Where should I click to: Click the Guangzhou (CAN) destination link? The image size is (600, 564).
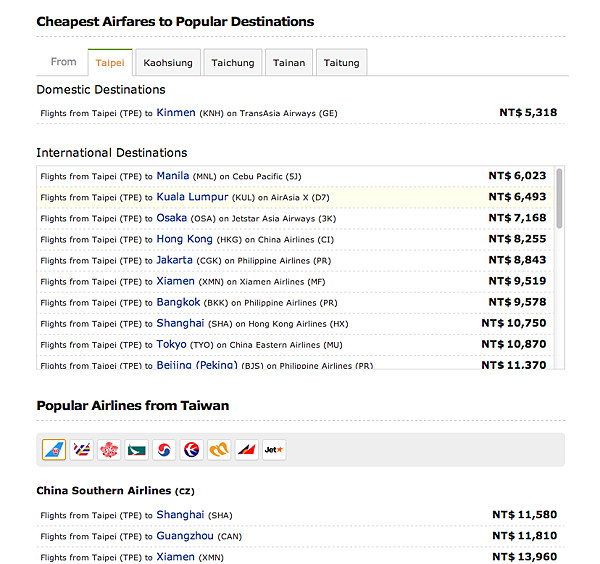pos(185,536)
